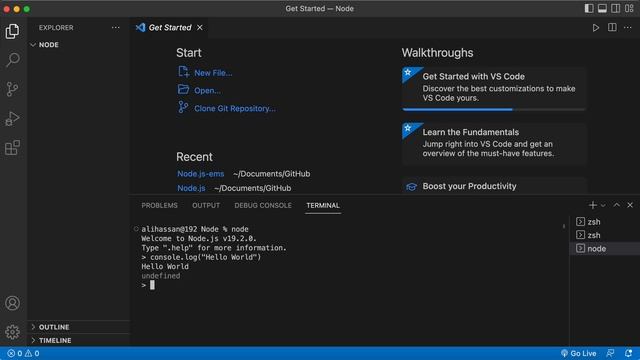This screenshot has width=640, height=360.
Task: Open the Accounts menu icon
Action: 12,303
